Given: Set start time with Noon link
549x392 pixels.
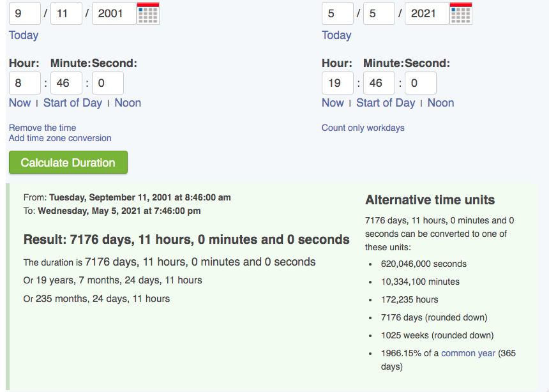Looking at the screenshot, I should click(128, 103).
